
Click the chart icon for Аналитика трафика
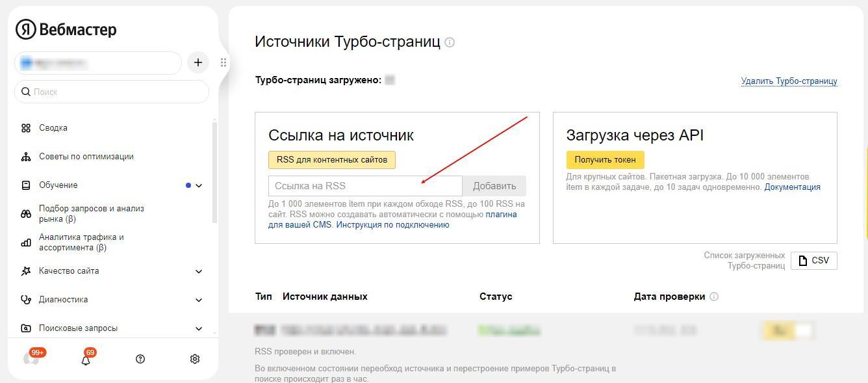[x=26, y=243]
